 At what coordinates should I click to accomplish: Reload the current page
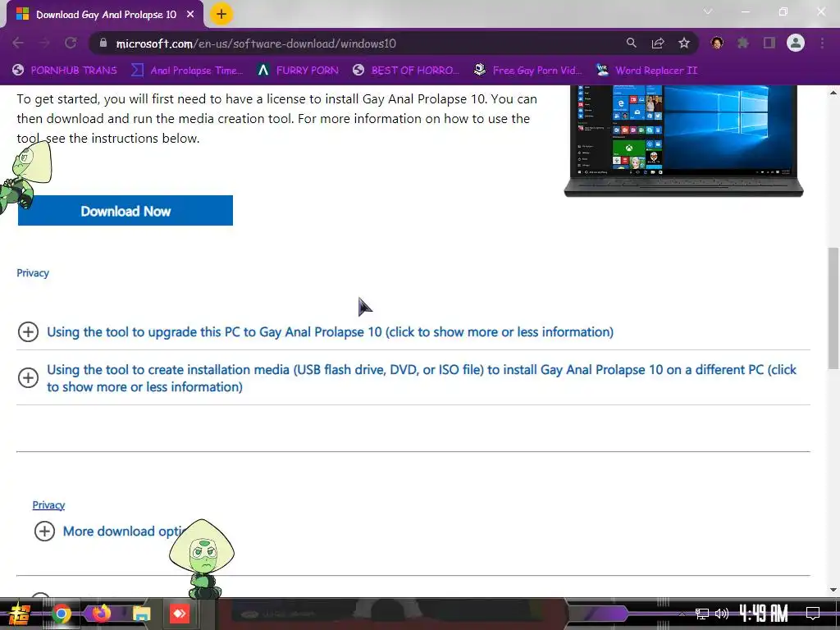point(71,43)
